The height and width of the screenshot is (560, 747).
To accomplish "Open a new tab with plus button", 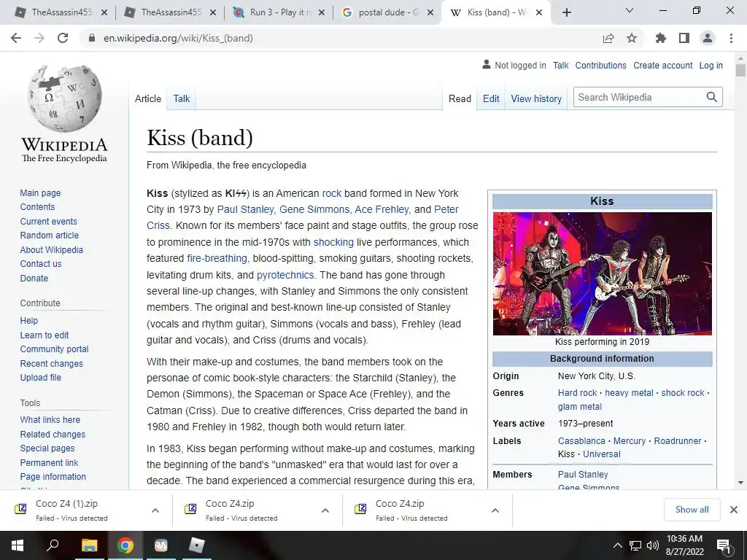I will coord(566,12).
